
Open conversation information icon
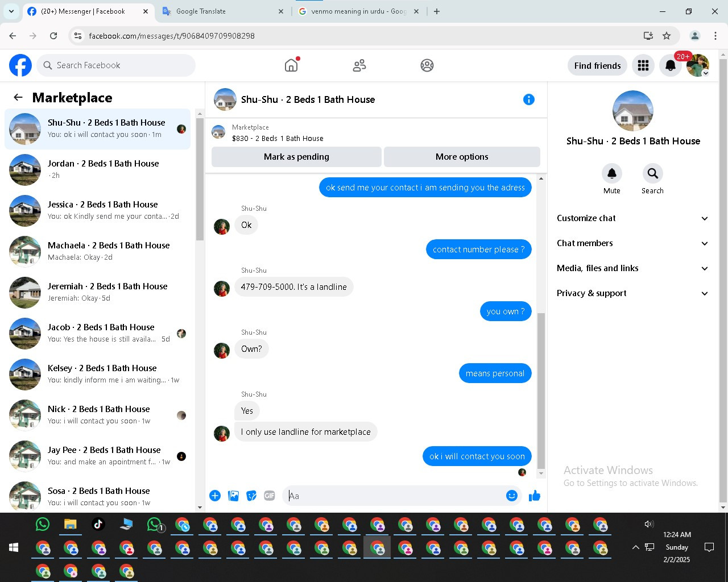(529, 99)
